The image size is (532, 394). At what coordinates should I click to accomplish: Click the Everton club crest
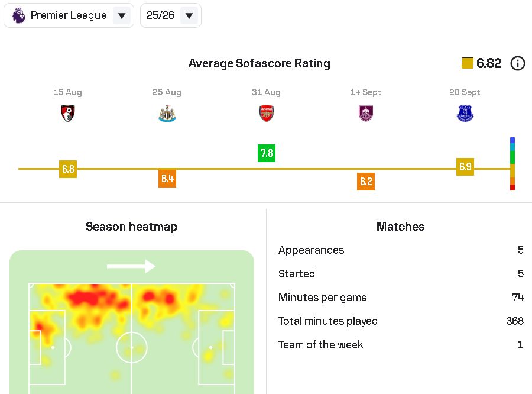click(465, 114)
